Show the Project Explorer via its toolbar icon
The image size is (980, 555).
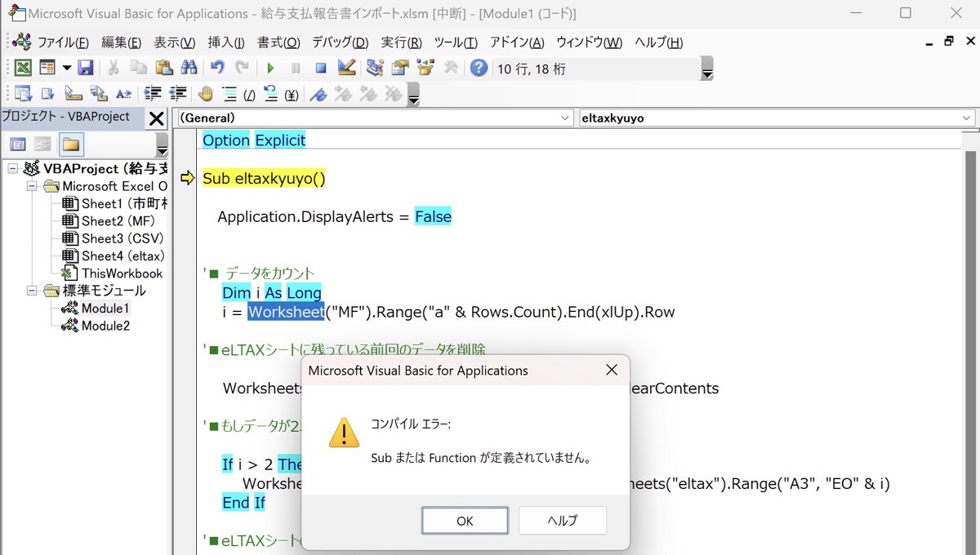click(x=375, y=68)
